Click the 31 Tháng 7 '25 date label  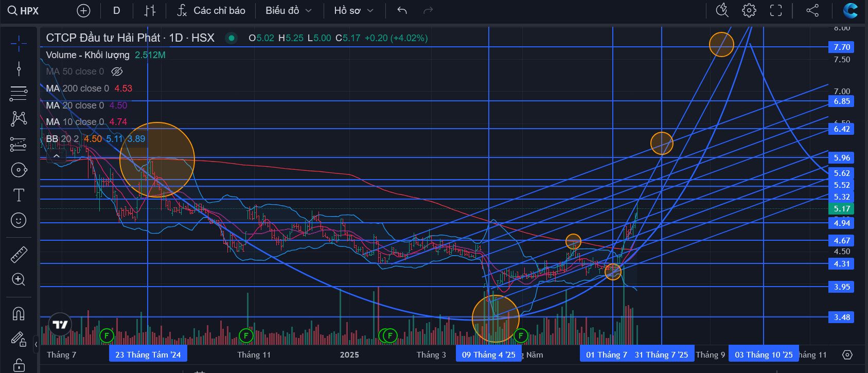[662, 354]
